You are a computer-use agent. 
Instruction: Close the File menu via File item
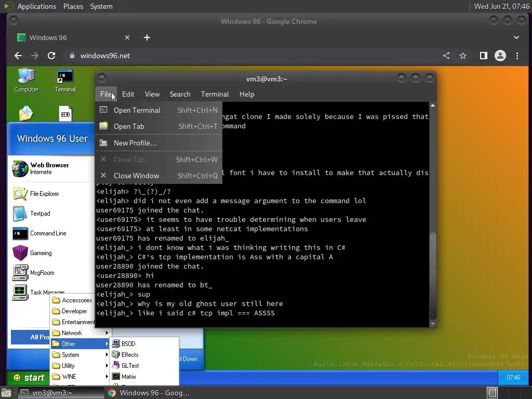(106, 94)
